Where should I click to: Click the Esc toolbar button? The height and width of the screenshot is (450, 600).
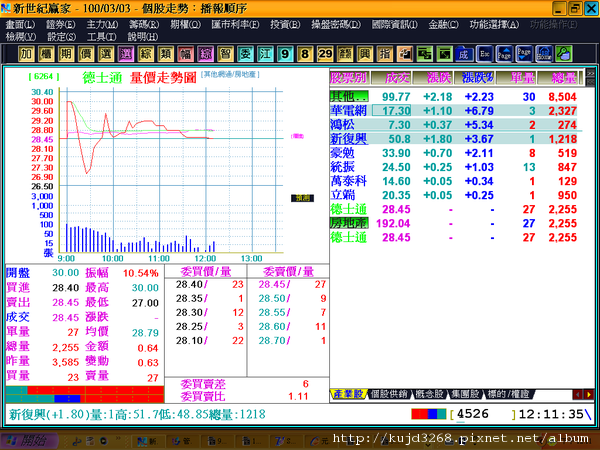point(484,54)
